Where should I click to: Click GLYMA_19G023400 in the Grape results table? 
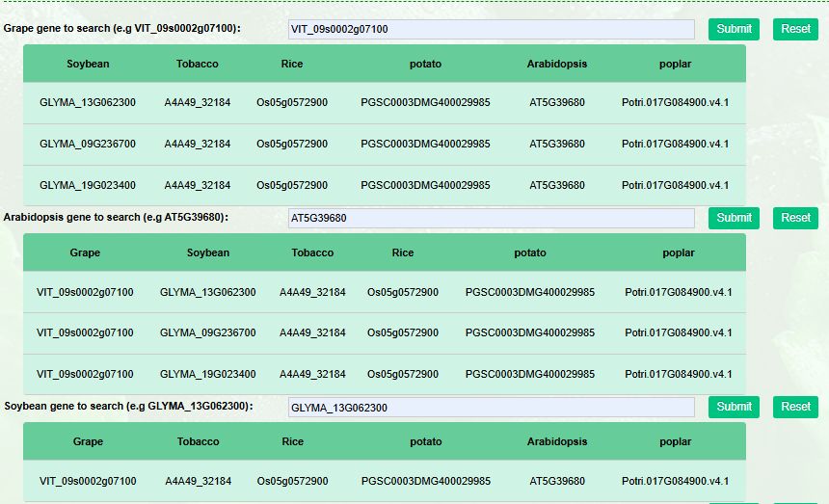click(x=88, y=185)
